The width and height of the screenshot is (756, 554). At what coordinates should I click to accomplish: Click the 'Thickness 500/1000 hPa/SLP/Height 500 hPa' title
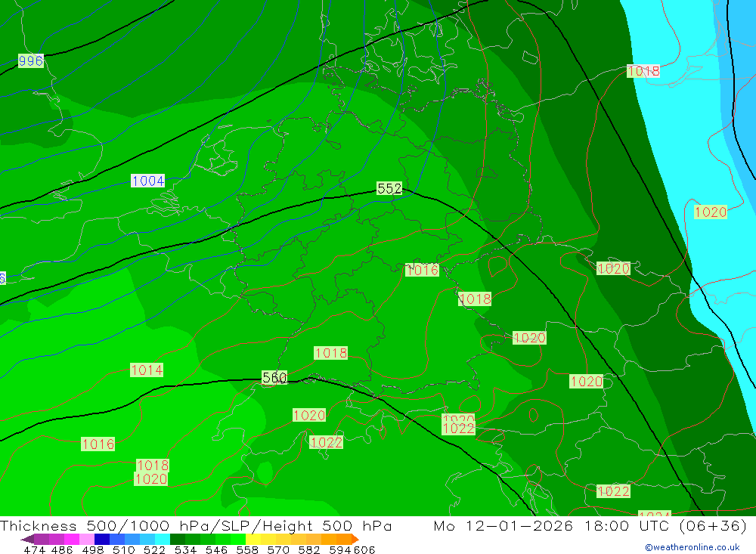(x=196, y=525)
